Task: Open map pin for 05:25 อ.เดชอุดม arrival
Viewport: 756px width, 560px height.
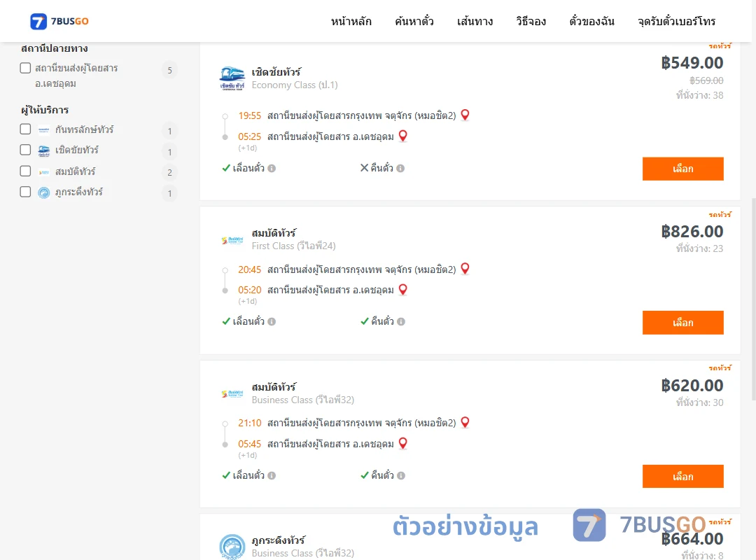Action: (x=403, y=136)
